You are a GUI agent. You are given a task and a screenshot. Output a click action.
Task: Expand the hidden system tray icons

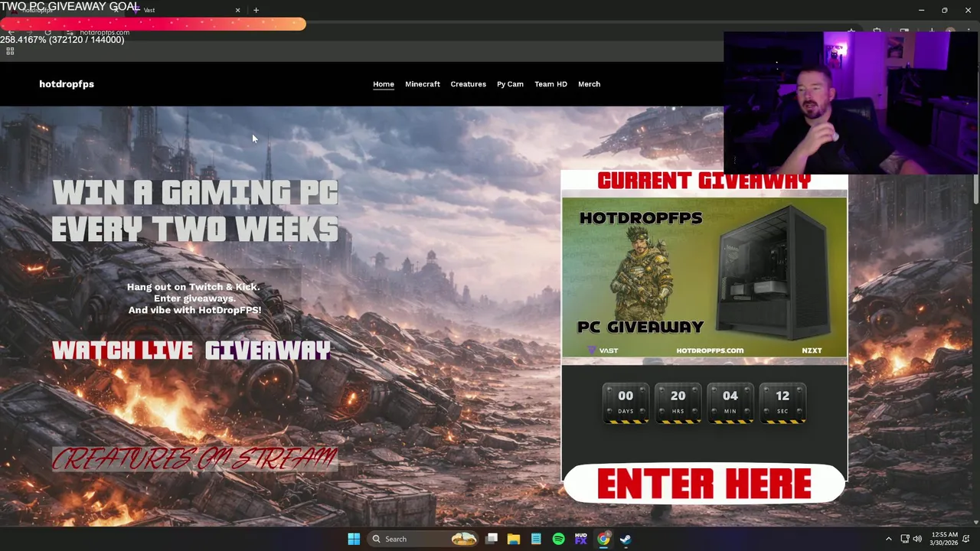click(x=888, y=539)
